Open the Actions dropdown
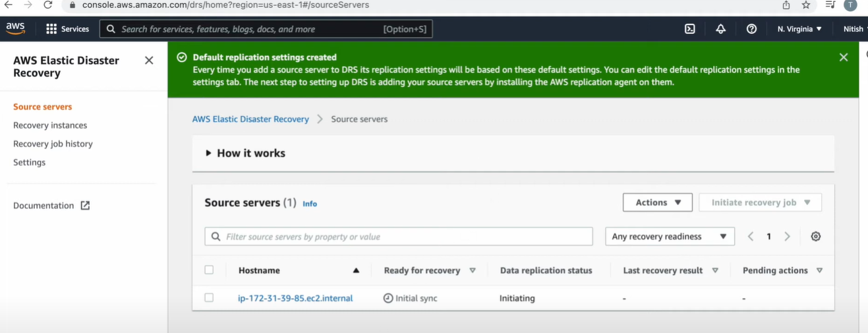Image resolution: width=868 pixels, height=333 pixels. 657,202
